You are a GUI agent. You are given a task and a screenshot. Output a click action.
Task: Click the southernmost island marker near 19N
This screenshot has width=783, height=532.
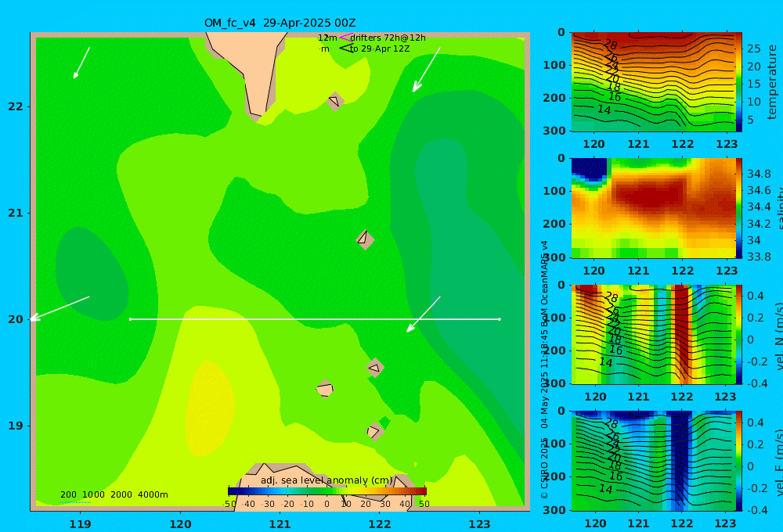point(374,431)
